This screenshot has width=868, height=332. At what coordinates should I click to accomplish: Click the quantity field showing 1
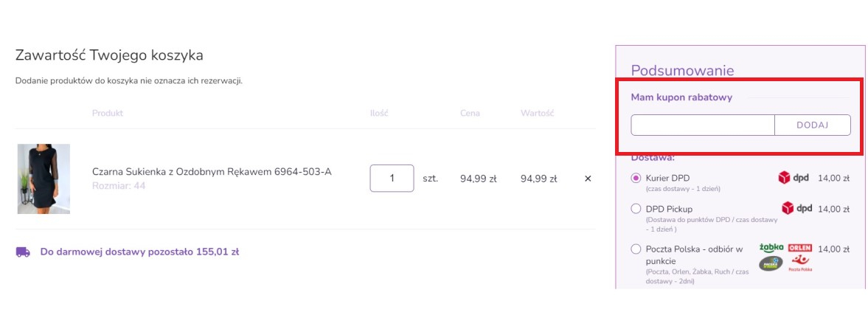[392, 179]
